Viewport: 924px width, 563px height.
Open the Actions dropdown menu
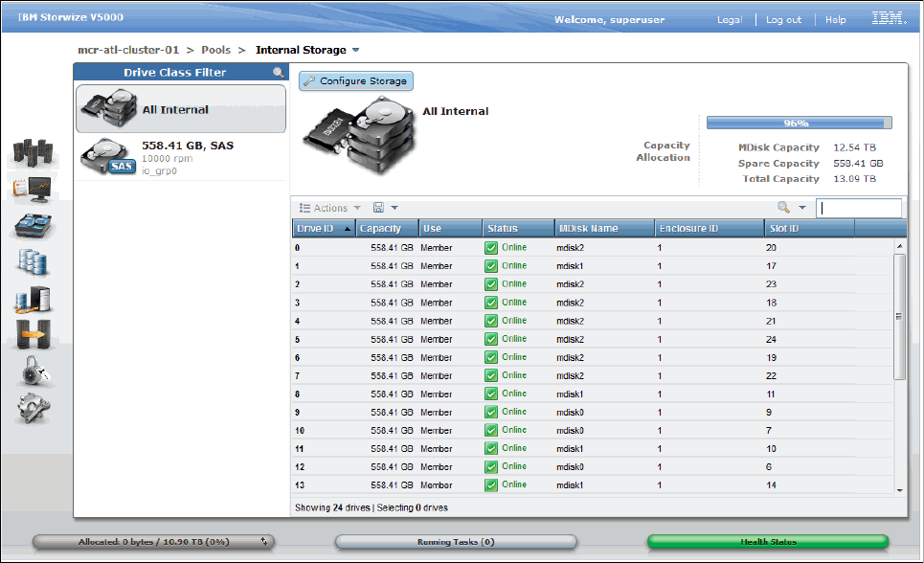point(329,208)
